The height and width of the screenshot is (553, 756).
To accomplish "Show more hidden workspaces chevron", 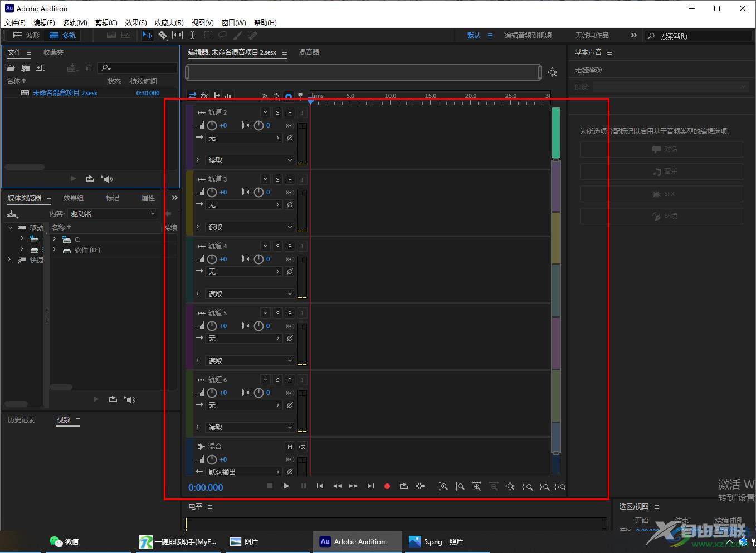I will (x=633, y=35).
